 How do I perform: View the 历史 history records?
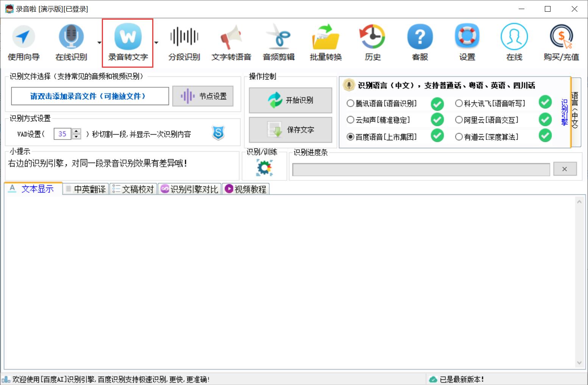pos(373,42)
